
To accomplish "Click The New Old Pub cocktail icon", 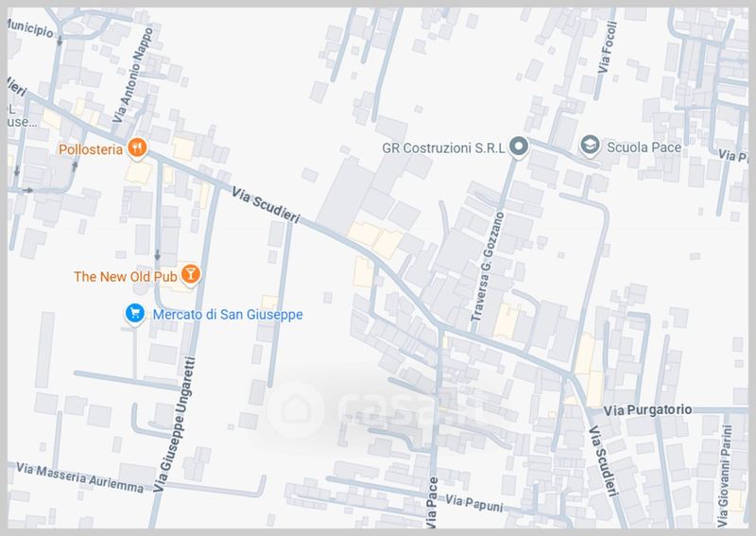I will [x=191, y=274].
